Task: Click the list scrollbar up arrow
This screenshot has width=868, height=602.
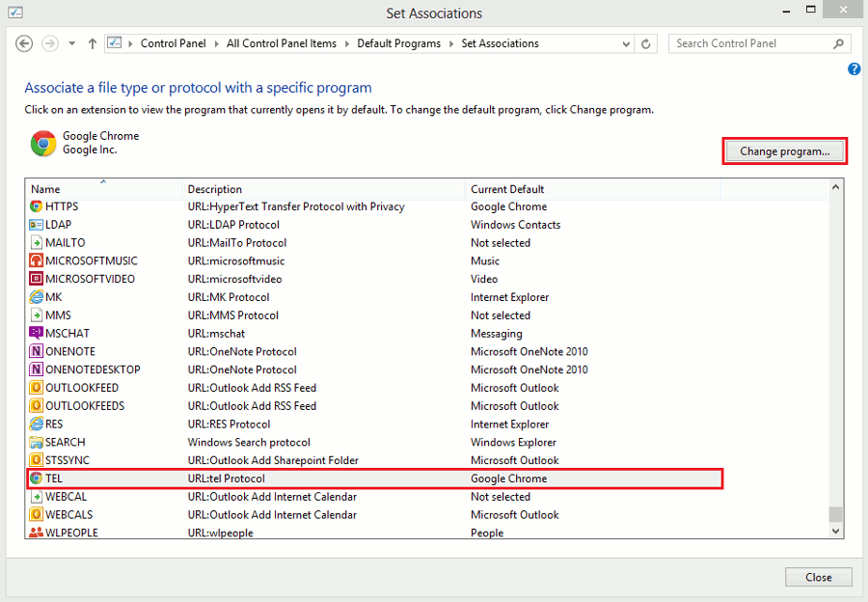Action: point(835,187)
